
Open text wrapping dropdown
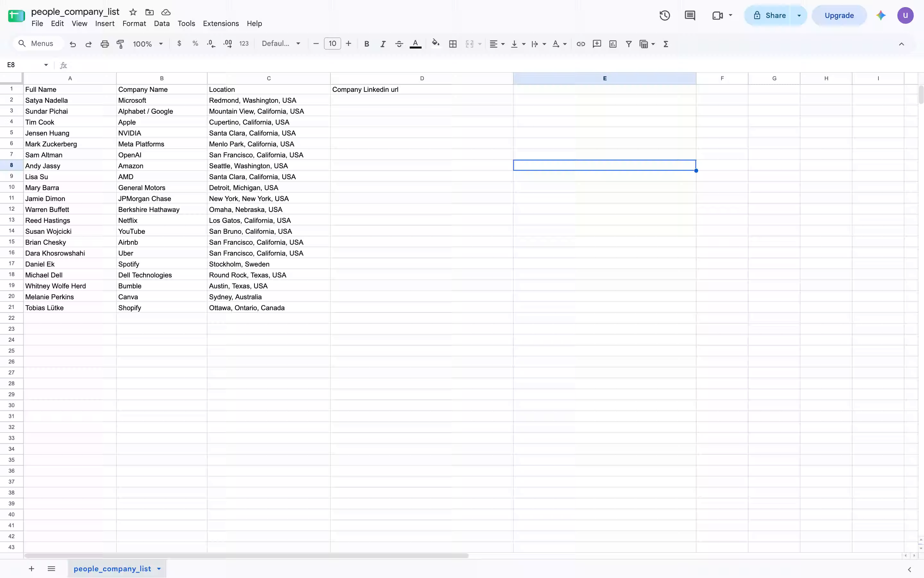pos(539,44)
